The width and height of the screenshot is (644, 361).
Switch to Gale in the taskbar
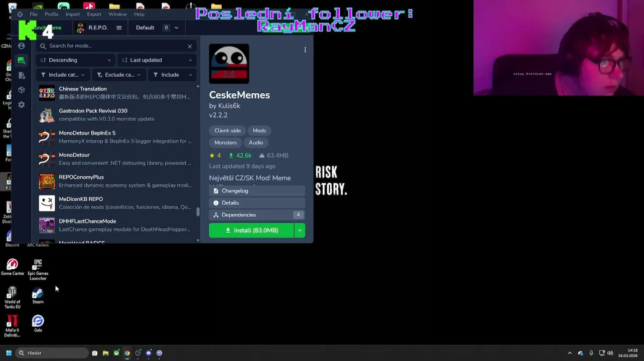point(159,353)
